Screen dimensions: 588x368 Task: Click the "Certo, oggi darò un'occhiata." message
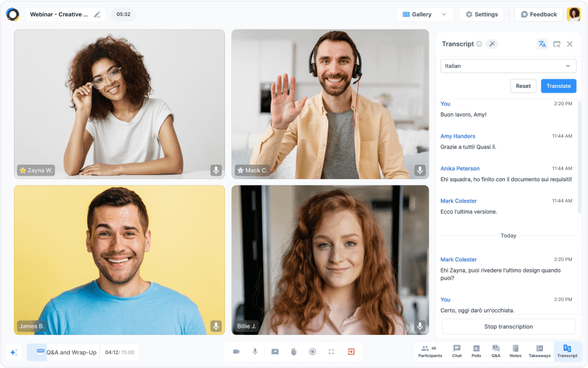477,311
